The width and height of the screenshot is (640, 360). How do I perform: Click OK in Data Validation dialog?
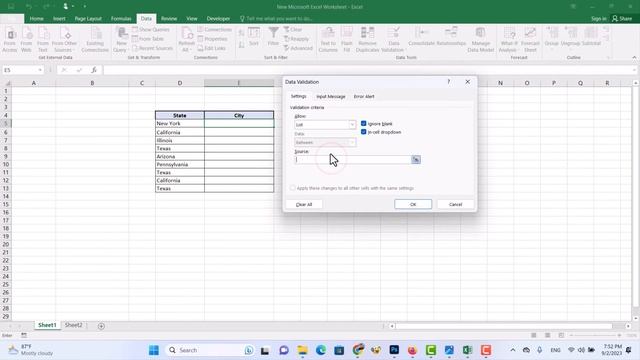click(x=413, y=204)
